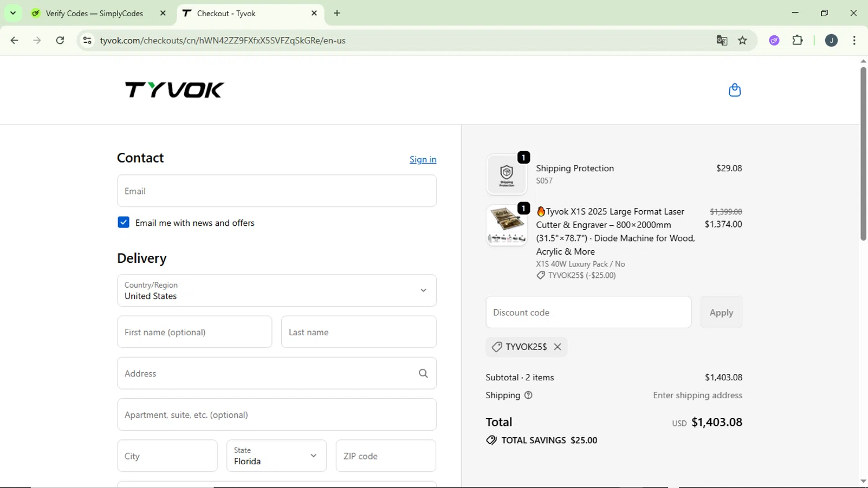Click the browser forward arrow
868x488 pixels.
(x=37, y=41)
